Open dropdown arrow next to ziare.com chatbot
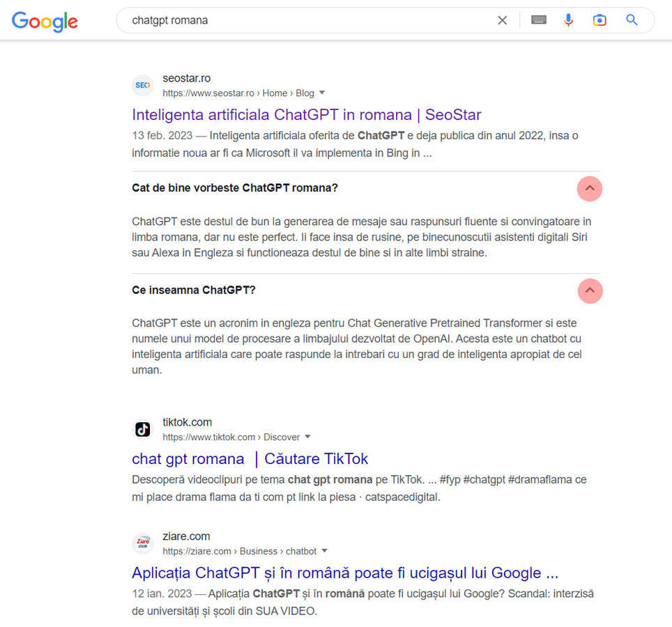Screen dimensions: 672x627 (x=324, y=551)
